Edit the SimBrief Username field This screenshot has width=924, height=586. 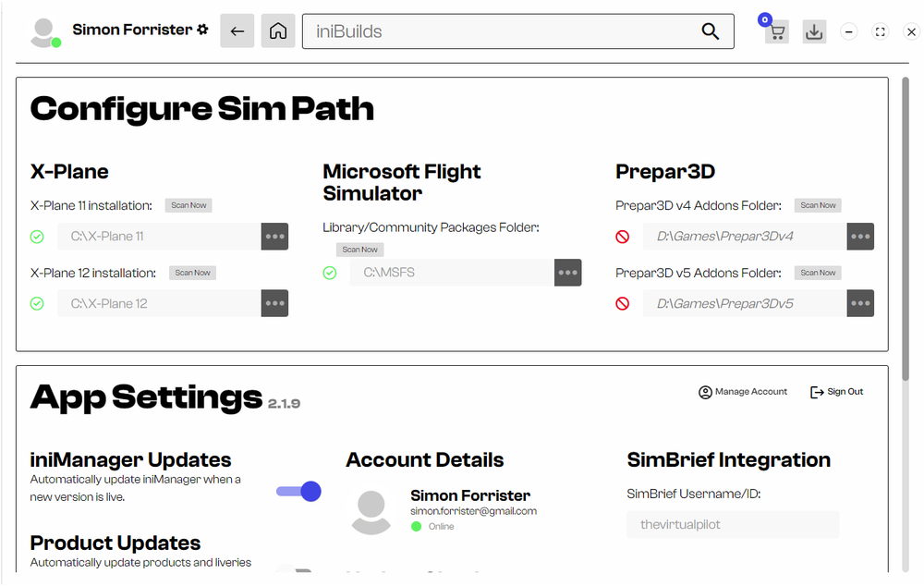[732, 525]
